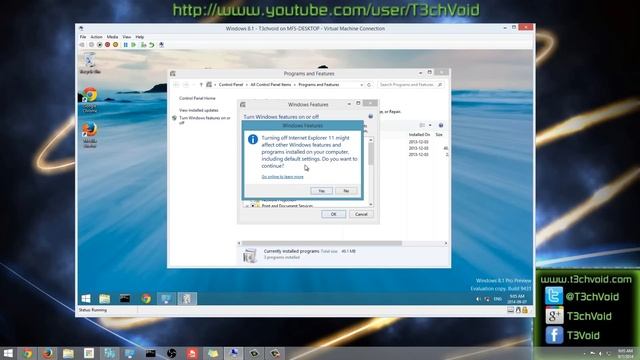Pause the virtual machine with the blue pause icon
This screenshot has width=640, height=360.
pyautogui.click(x=126, y=45)
